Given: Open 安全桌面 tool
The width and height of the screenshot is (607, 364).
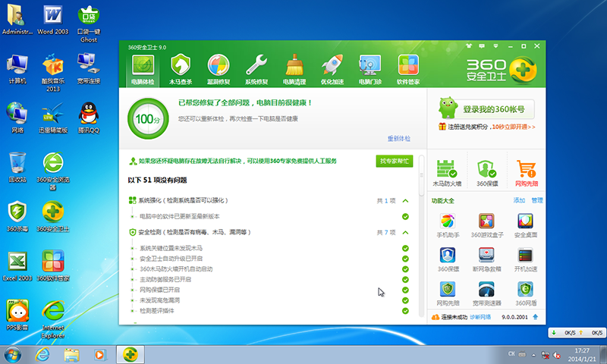Looking at the screenshot, I should (525, 225).
